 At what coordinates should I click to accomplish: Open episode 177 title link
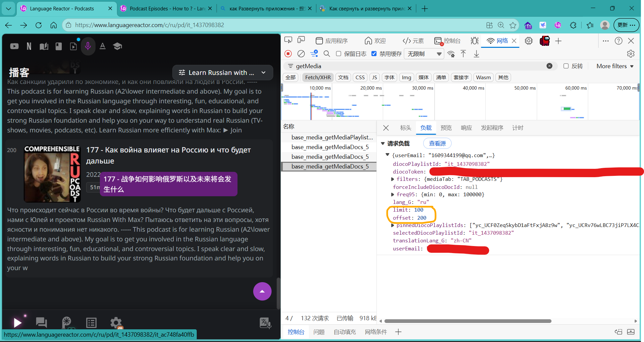pyautogui.click(x=168, y=155)
